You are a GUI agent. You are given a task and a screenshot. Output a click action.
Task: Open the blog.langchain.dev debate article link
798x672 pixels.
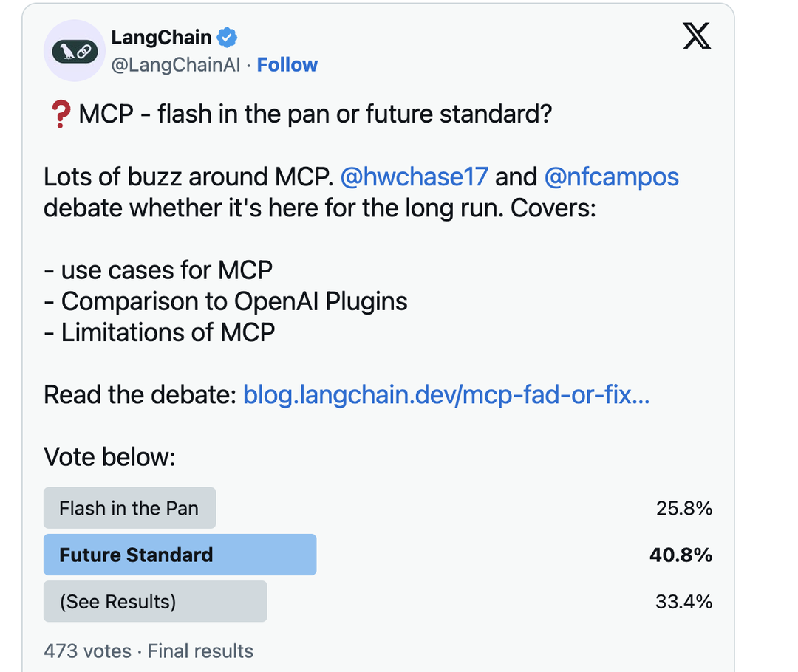pos(446,395)
